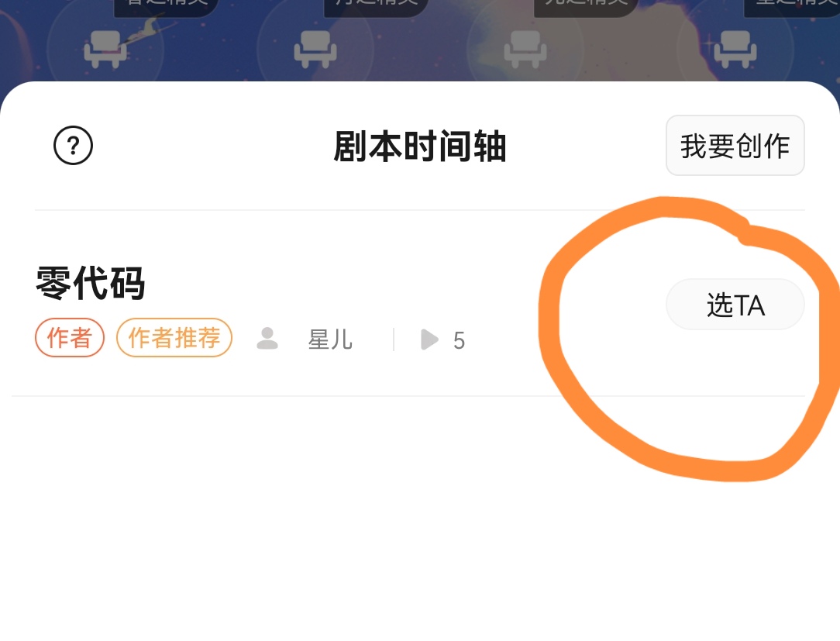Tap the orange 作者推荐 tag
840x641 pixels.
click(x=174, y=338)
